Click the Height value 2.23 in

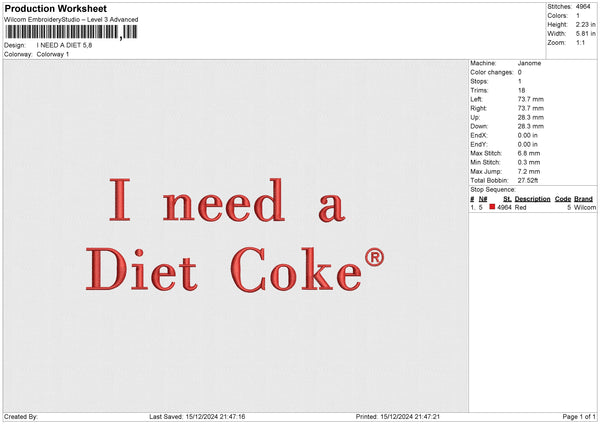[585, 24]
